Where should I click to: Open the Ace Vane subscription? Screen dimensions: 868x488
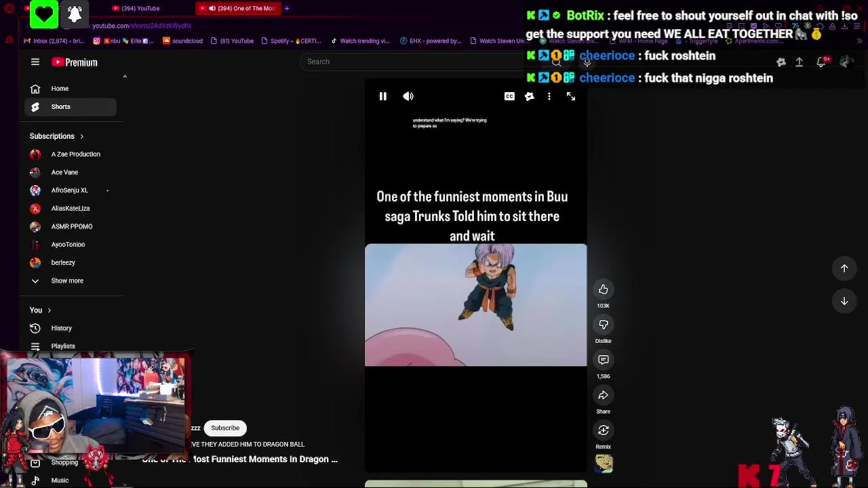pos(71,172)
